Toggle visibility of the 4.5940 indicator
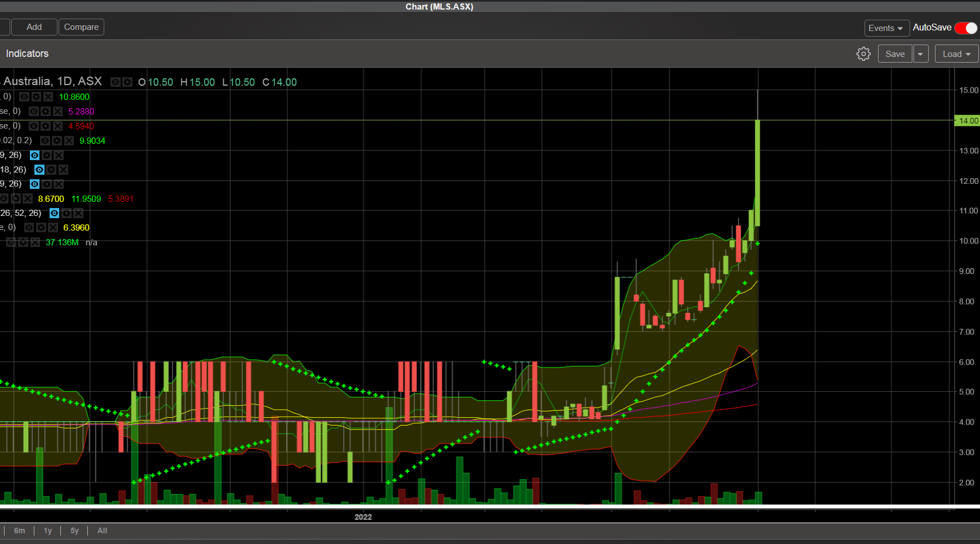Screen dimensions: 980x544 tap(34, 126)
